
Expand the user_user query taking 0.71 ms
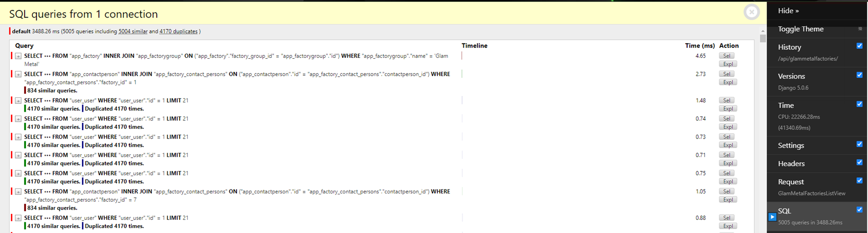18,155
